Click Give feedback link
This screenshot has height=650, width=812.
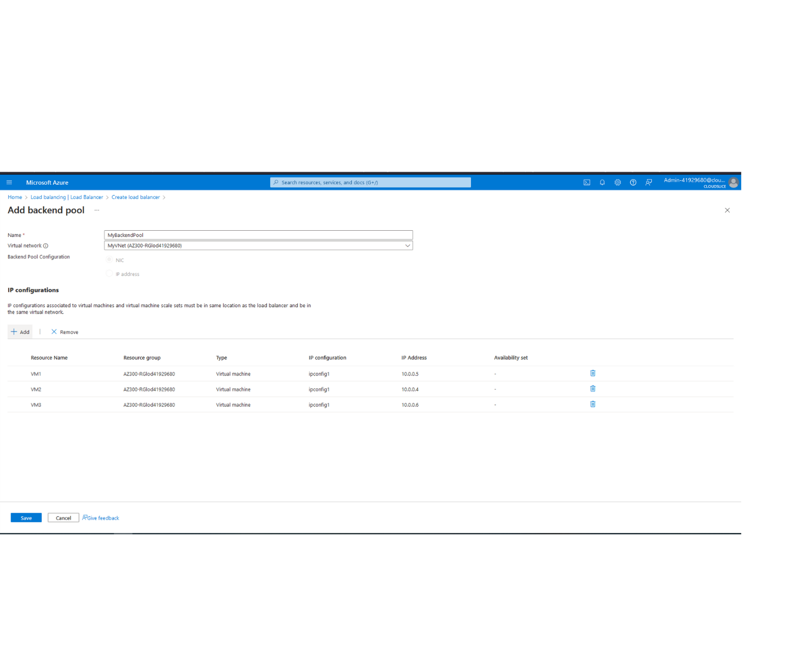[101, 518]
